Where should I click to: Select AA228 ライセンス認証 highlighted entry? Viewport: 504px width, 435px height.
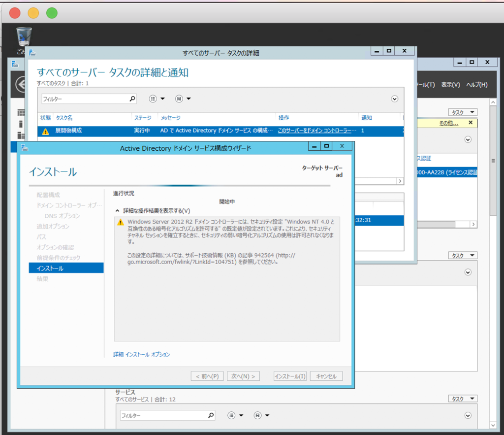pyautogui.click(x=447, y=172)
